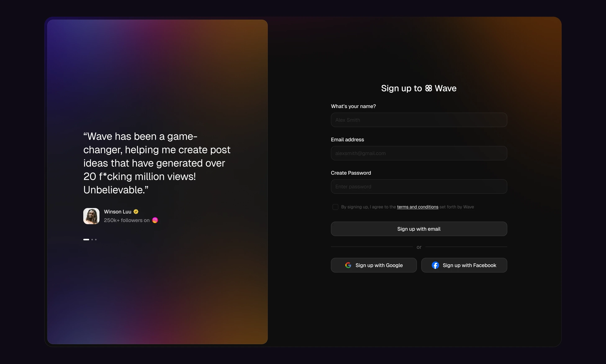Focus the name field showing Alex Smith
Screen dimensions: 606x364
[x=419, y=120]
